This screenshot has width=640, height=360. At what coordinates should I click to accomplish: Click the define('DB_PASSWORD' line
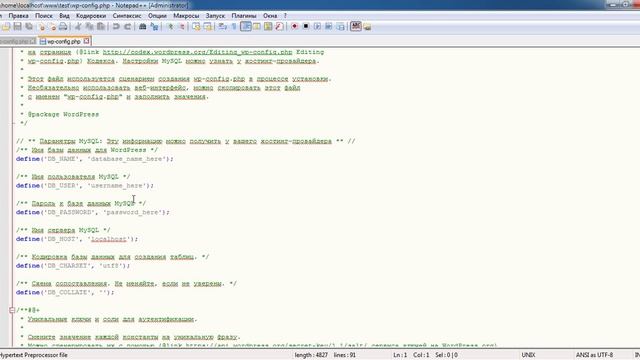pyautogui.click(x=93, y=212)
